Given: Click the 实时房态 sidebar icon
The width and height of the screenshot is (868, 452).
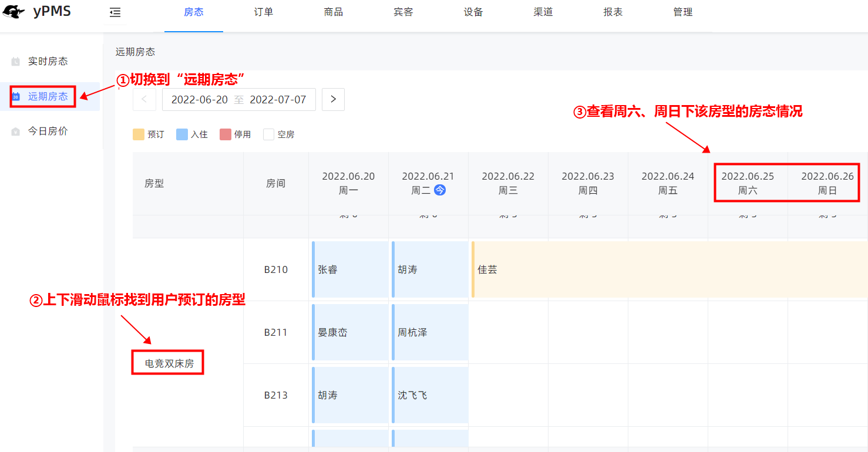Looking at the screenshot, I should pyautogui.click(x=16, y=61).
